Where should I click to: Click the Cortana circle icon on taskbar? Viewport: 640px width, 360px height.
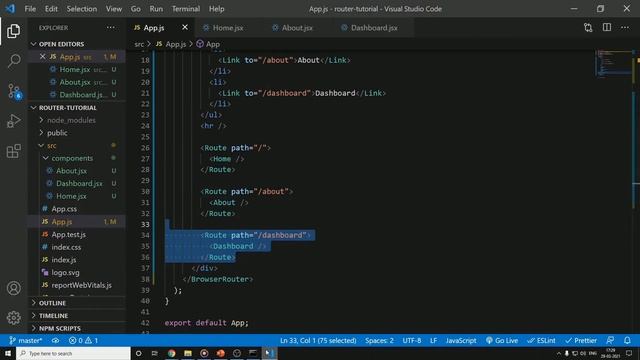pos(138,353)
